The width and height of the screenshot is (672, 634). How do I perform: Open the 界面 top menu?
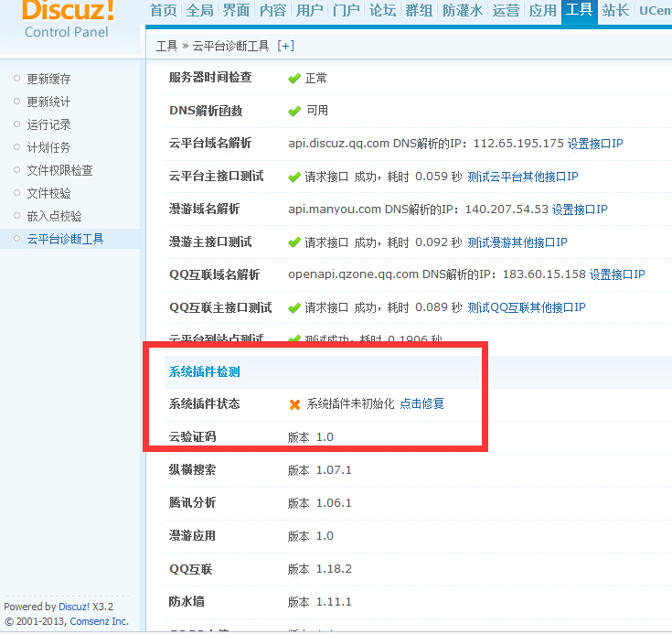pos(236,10)
